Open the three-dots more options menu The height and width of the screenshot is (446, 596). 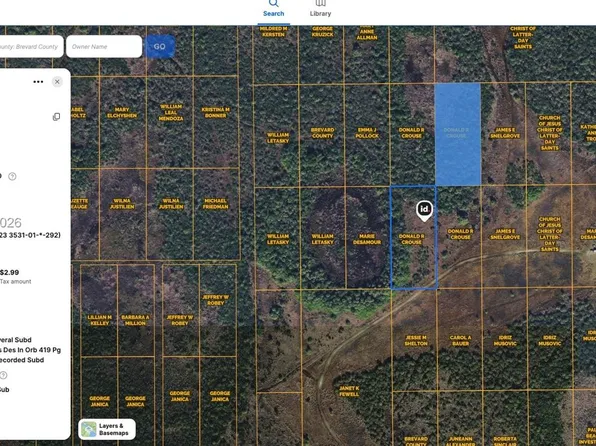click(x=38, y=82)
